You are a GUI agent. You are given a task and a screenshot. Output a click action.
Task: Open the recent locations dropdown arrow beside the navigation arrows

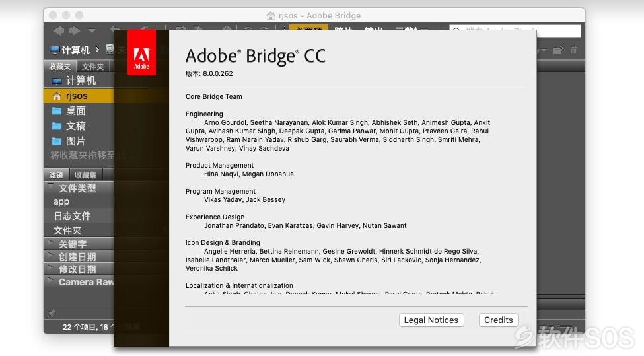point(92,31)
